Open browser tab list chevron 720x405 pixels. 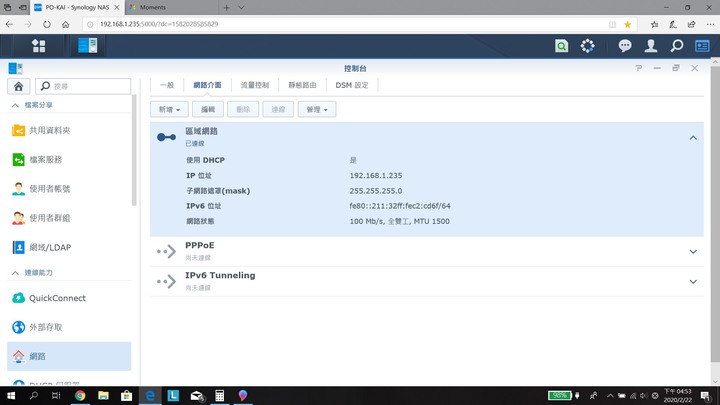tap(241, 7)
